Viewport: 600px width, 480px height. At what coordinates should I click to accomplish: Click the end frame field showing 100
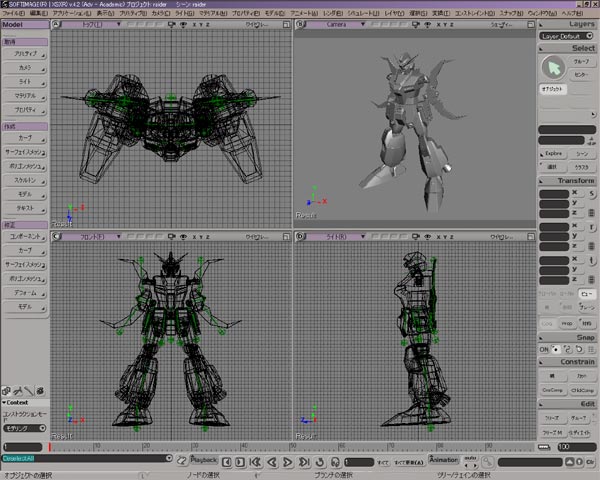(577, 447)
